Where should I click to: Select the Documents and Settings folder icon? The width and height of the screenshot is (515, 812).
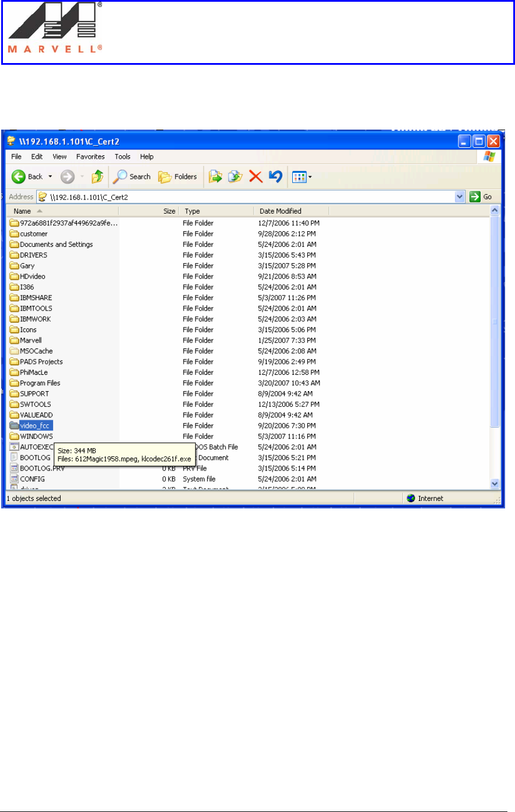point(15,245)
